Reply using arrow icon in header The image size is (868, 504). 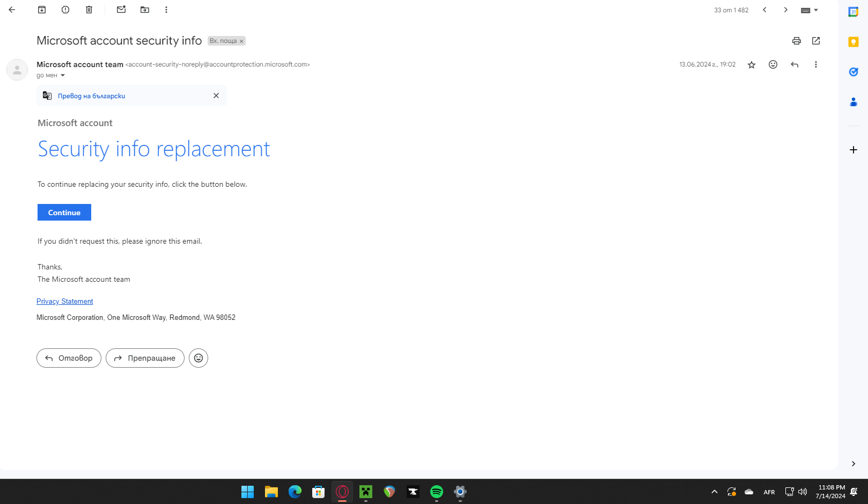795,64
